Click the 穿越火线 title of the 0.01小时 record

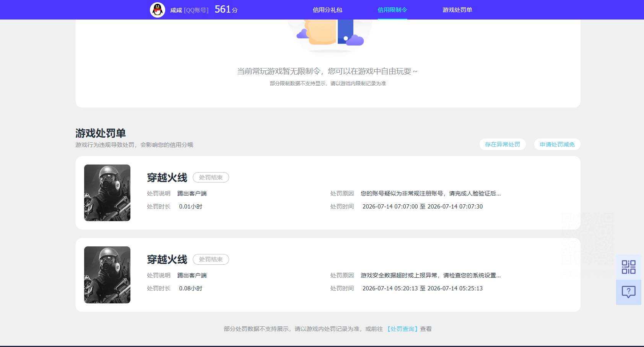click(x=167, y=178)
